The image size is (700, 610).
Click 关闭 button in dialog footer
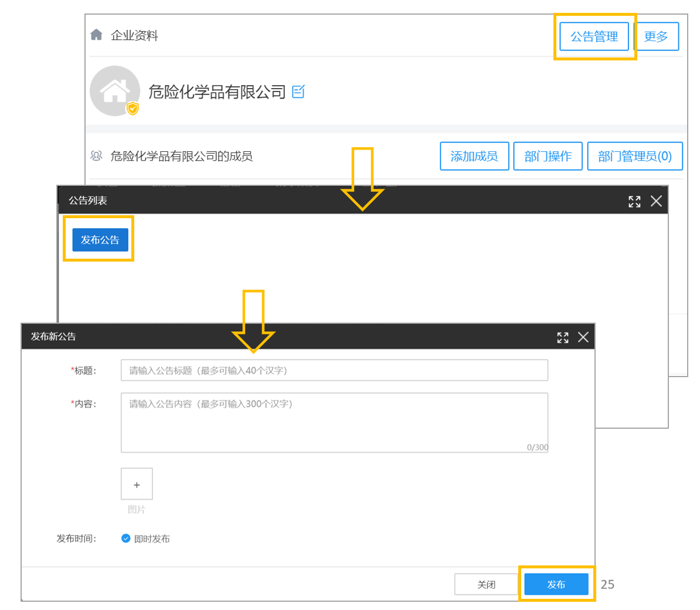[486, 585]
